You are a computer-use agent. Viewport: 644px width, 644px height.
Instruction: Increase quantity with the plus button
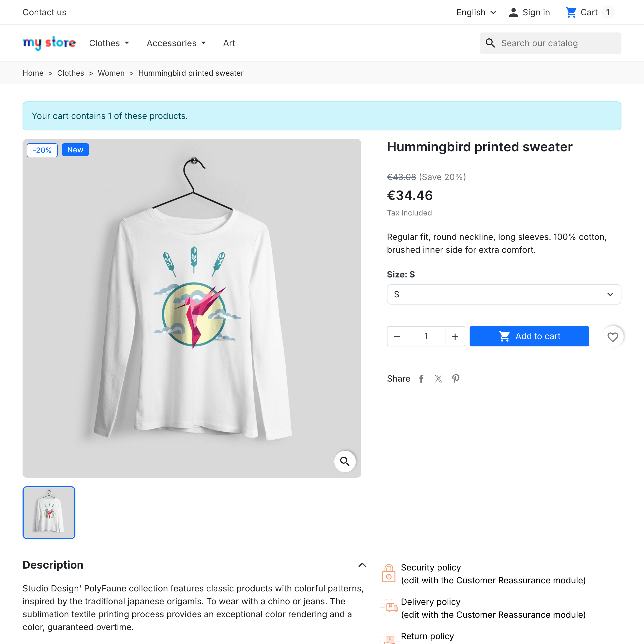point(455,336)
